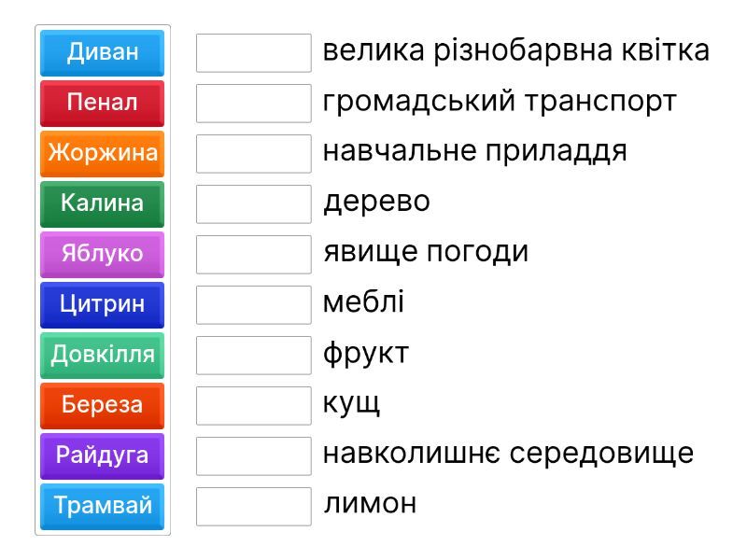Click the empty box next to фрукт
747x560 pixels.
pos(254,356)
